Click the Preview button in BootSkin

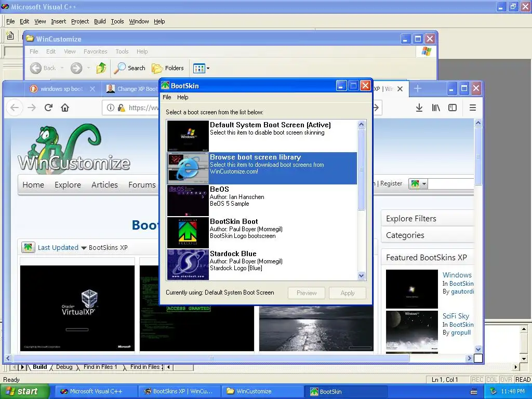pos(307,293)
